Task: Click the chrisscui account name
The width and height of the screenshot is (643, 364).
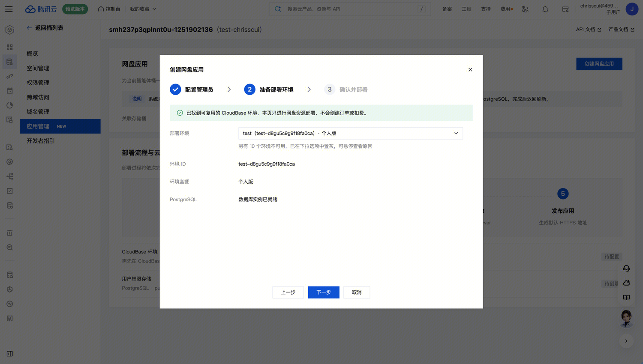Action: pyautogui.click(x=599, y=6)
